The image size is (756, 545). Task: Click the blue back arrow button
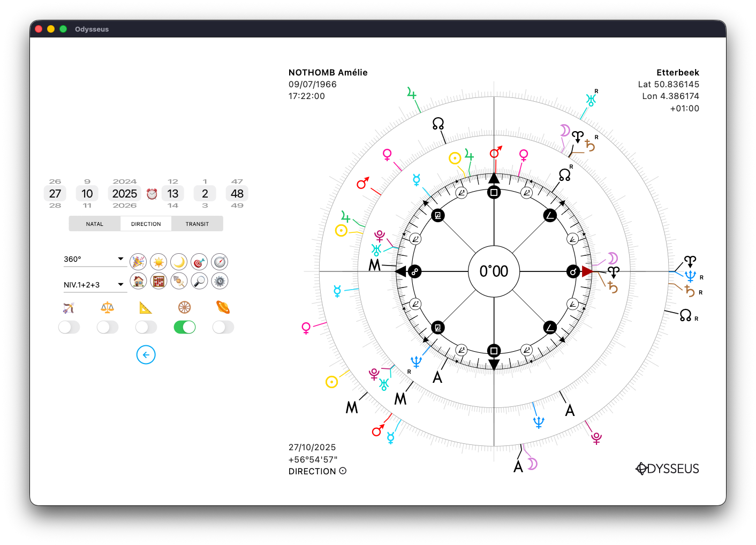[146, 355]
